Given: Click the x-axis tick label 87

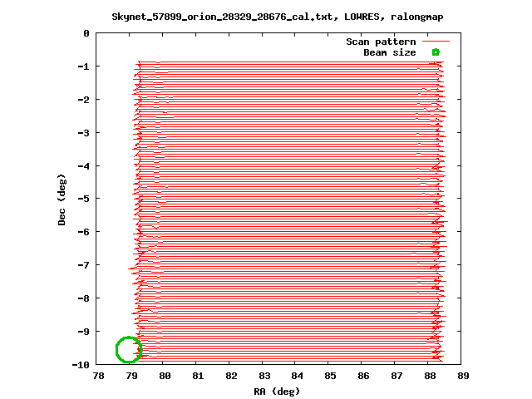Looking at the screenshot, I should click(x=397, y=376).
